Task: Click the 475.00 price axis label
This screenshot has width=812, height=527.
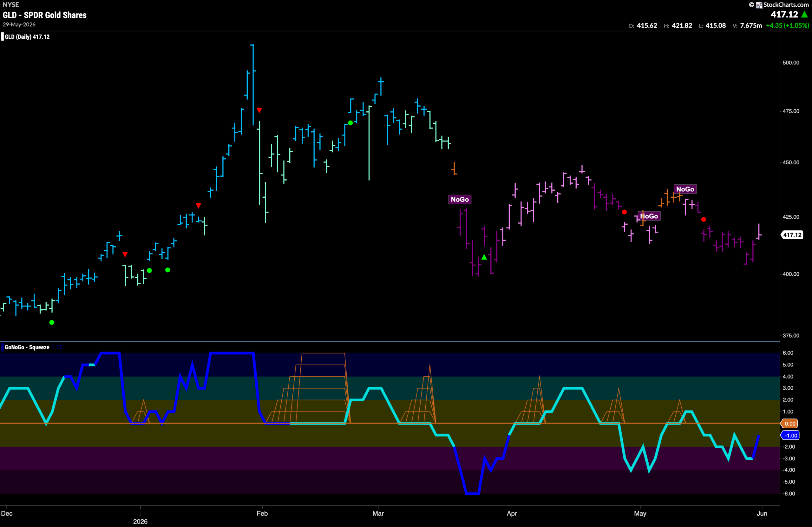Action: coord(791,111)
